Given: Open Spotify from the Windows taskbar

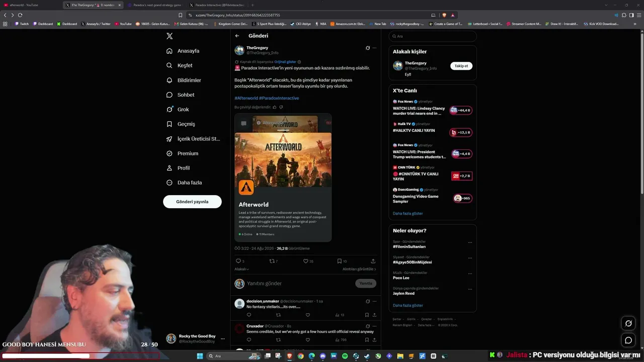Looking at the screenshot, I should point(345,356).
